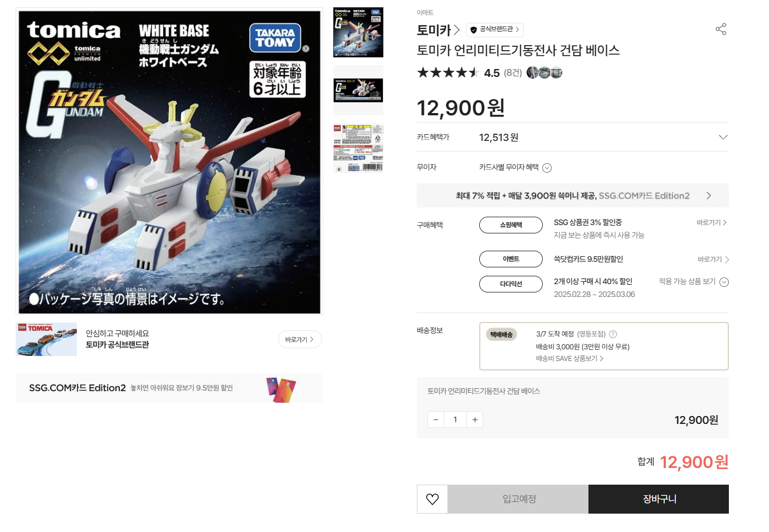Click the delivery info question mark icon
The image size is (769, 532).
coord(613,334)
